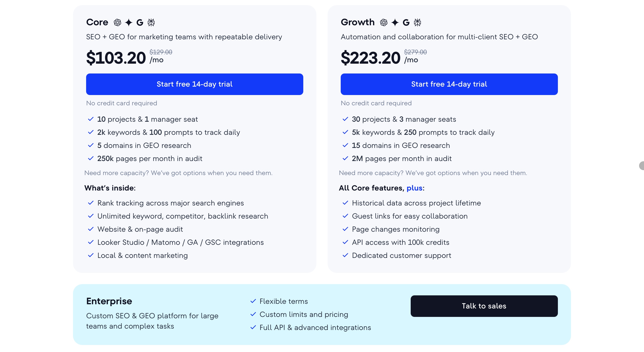Start free 14-day trial on the Growth plan

[449, 84]
